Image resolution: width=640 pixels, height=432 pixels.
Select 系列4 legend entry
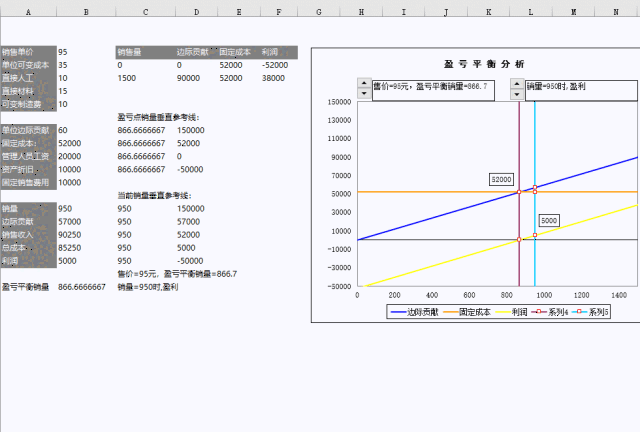tap(549, 312)
